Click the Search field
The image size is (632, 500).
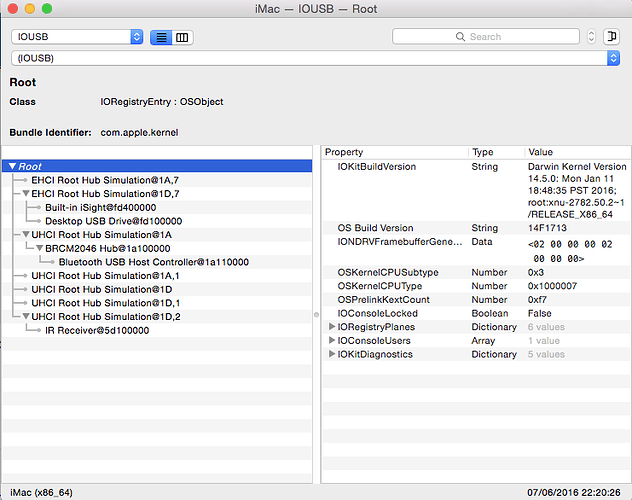[486, 37]
